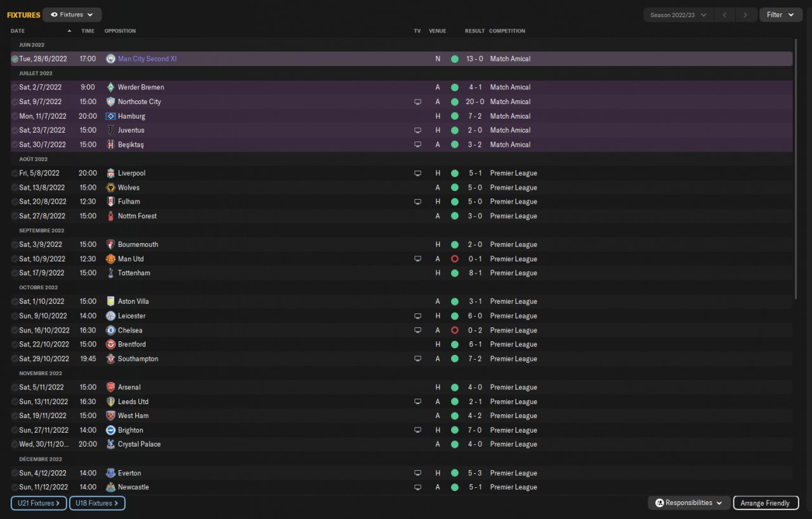Sort by the TV column header
The height and width of the screenshot is (519, 812).
click(x=417, y=31)
